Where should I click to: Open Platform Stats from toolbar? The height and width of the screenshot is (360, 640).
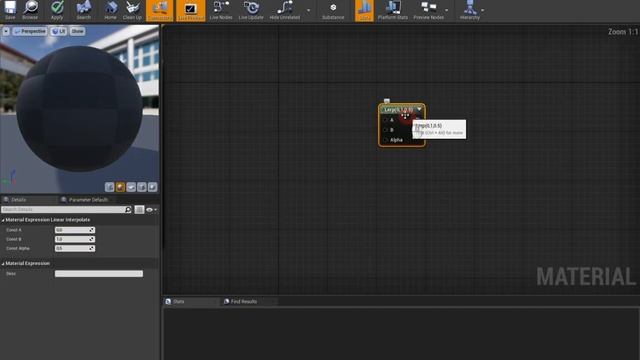click(x=393, y=10)
